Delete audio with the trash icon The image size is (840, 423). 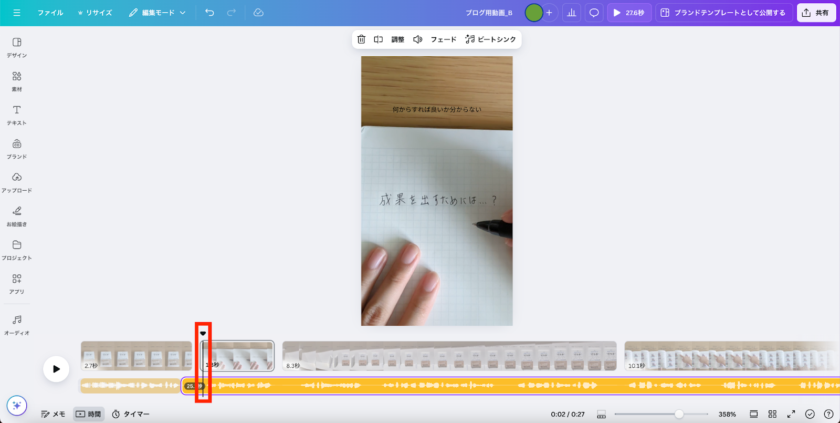point(361,39)
